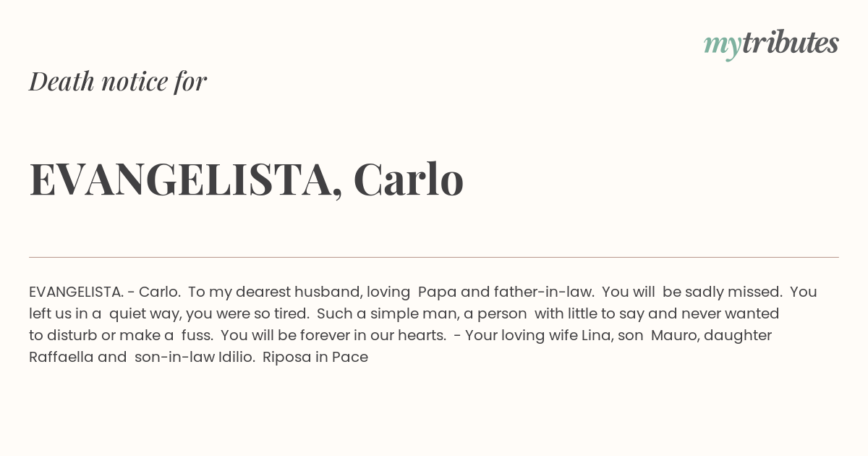This screenshot has height=456, width=868.
Task: Click 'EVANGELISTA. - Carlo.' at the paragraph start
Action: [105, 292]
